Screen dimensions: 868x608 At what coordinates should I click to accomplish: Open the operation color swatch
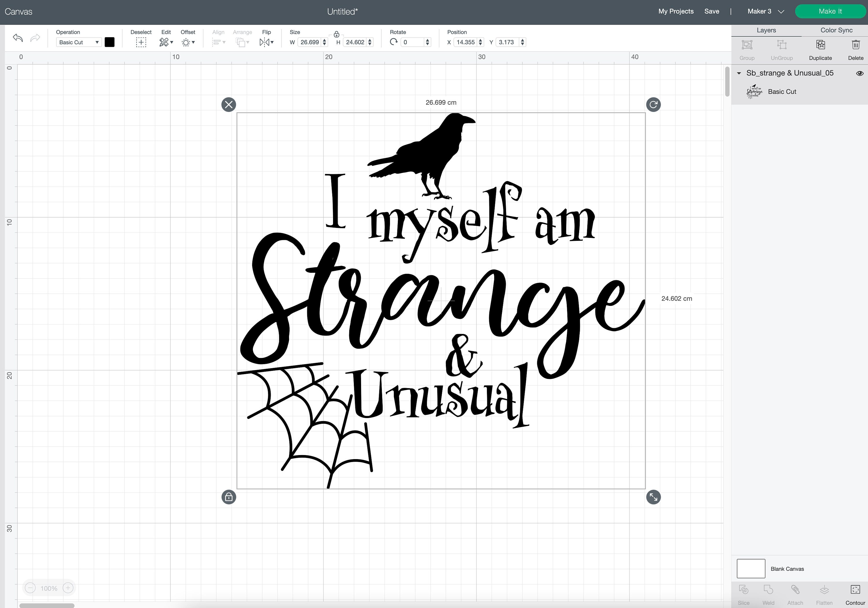point(109,42)
